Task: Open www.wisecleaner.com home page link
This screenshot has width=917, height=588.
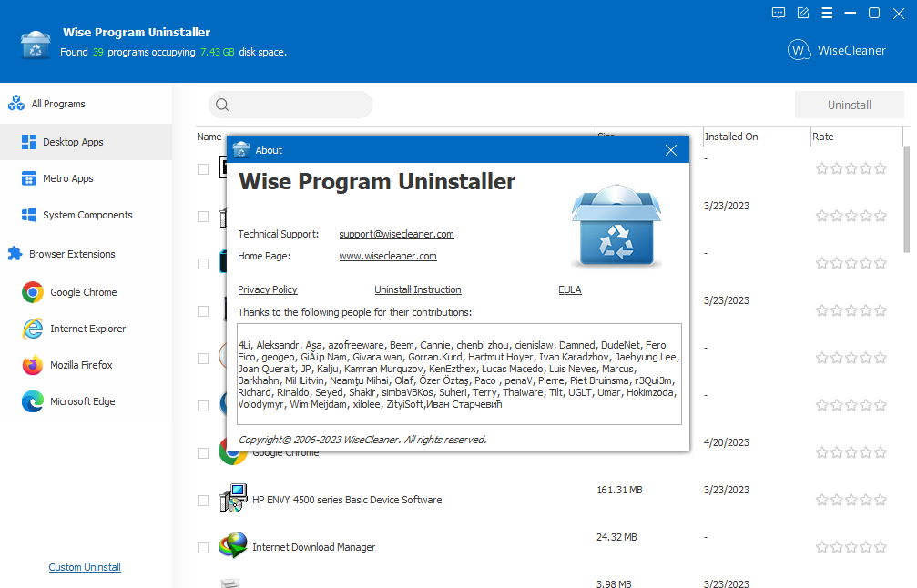Action: click(388, 256)
